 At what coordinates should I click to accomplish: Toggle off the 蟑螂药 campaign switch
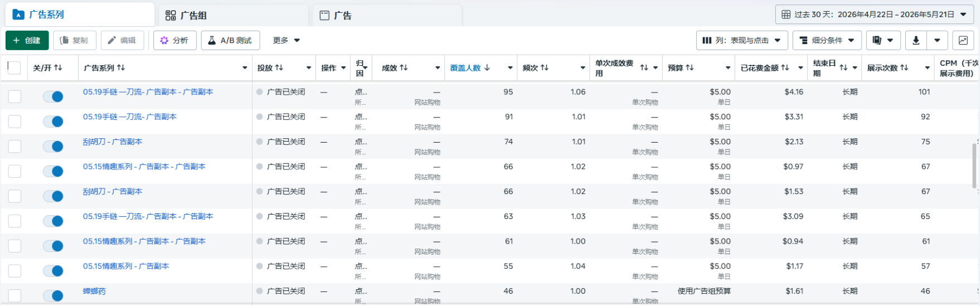click(54, 296)
